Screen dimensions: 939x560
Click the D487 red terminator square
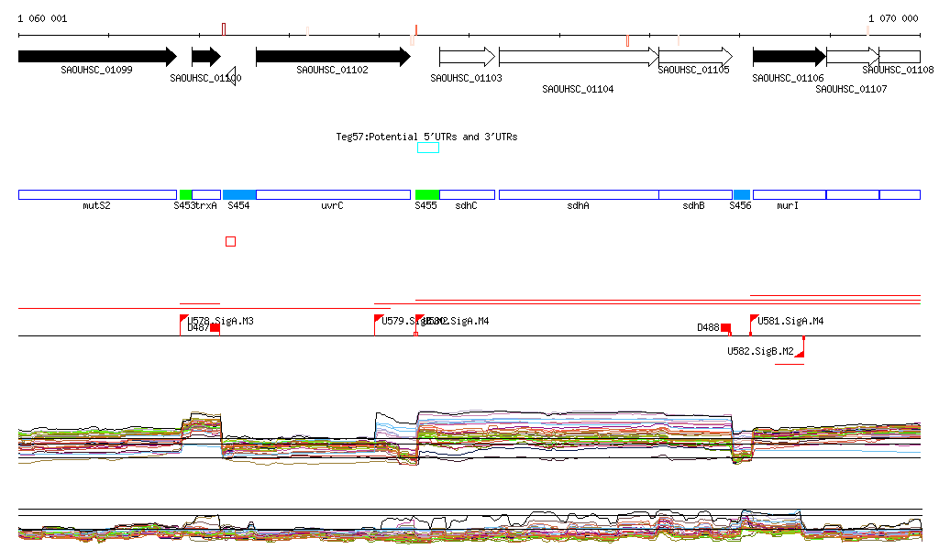coord(215,328)
